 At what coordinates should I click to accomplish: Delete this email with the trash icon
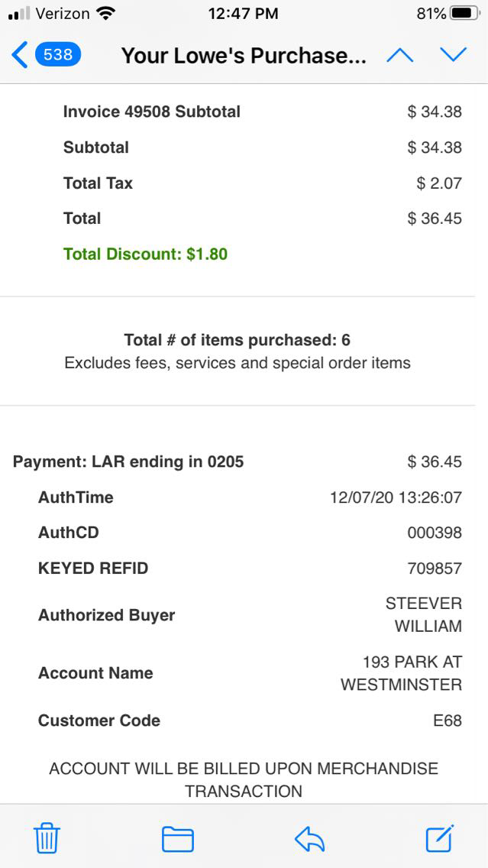coord(47,839)
